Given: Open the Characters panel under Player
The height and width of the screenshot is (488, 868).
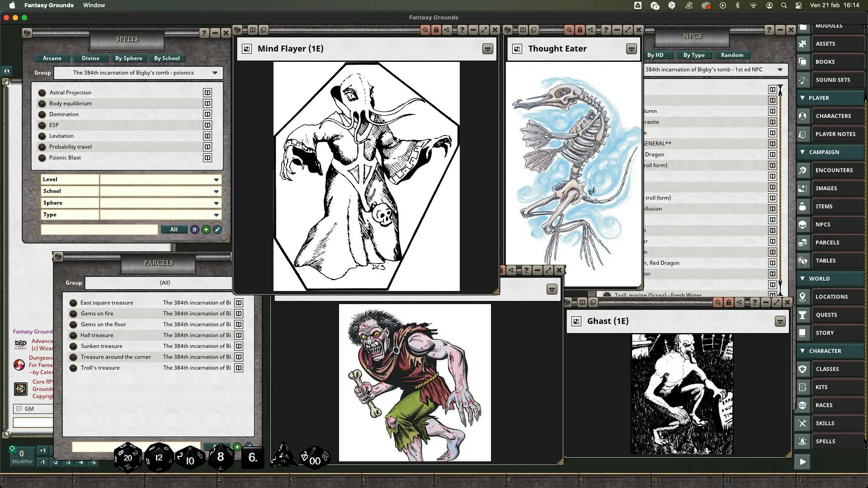Looking at the screenshot, I should [835, 116].
